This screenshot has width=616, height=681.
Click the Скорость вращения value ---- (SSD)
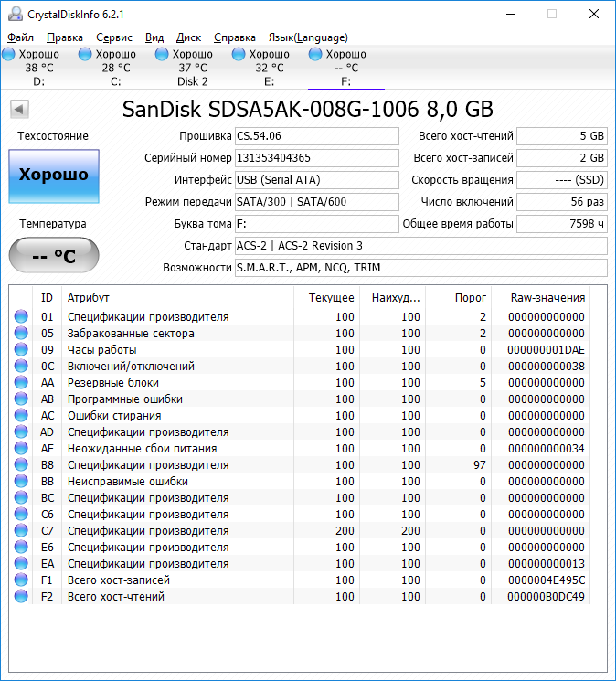coord(562,180)
